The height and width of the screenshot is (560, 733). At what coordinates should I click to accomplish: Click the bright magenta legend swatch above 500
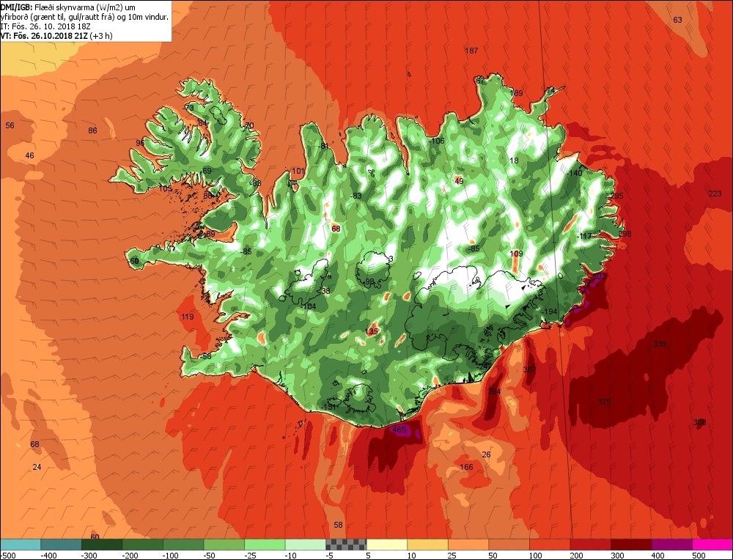pos(712,545)
